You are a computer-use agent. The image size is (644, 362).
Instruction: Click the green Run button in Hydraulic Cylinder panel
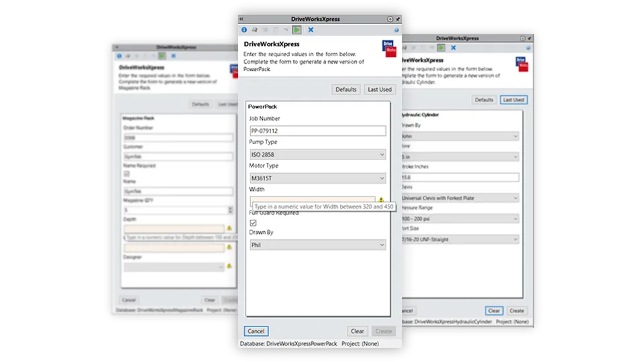tap(441, 48)
